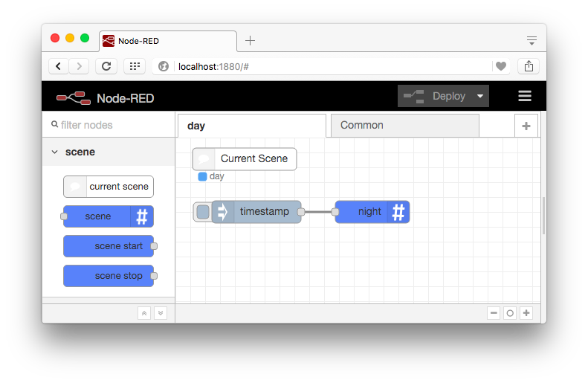Open the browser share button

coord(529,66)
